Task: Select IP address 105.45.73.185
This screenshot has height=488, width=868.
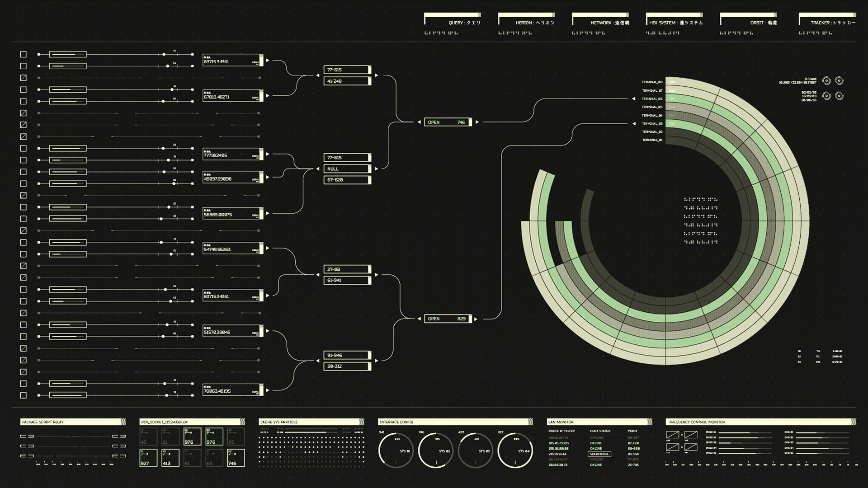Action: [x=558, y=443]
